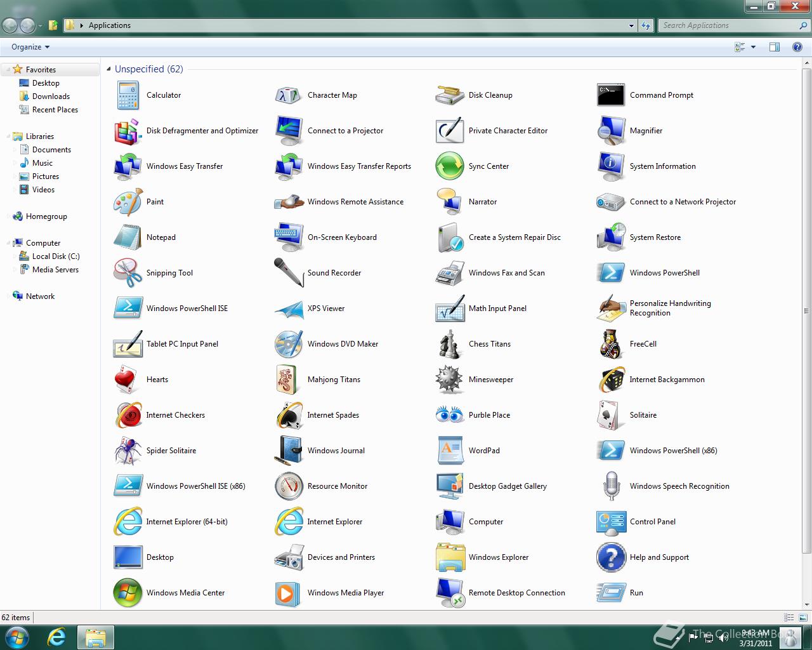Switch to details view in status bar

point(789,617)
